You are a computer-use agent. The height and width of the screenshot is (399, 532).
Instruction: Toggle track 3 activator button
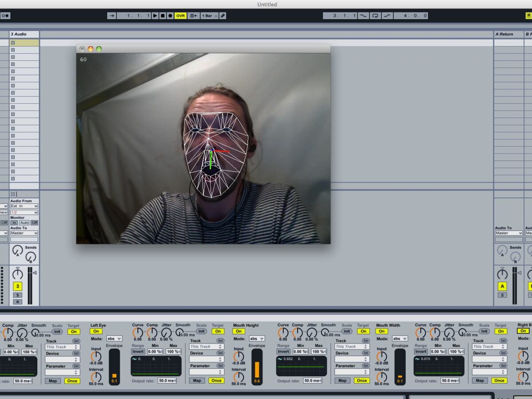point(18,286)
